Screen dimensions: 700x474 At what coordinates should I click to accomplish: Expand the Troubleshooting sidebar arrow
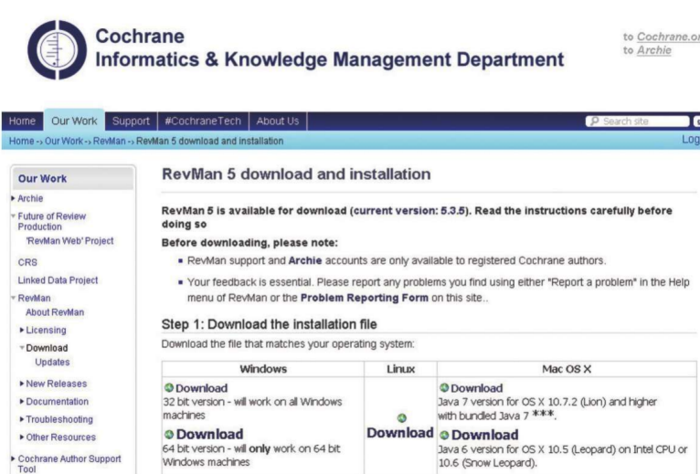coord(21,419)
